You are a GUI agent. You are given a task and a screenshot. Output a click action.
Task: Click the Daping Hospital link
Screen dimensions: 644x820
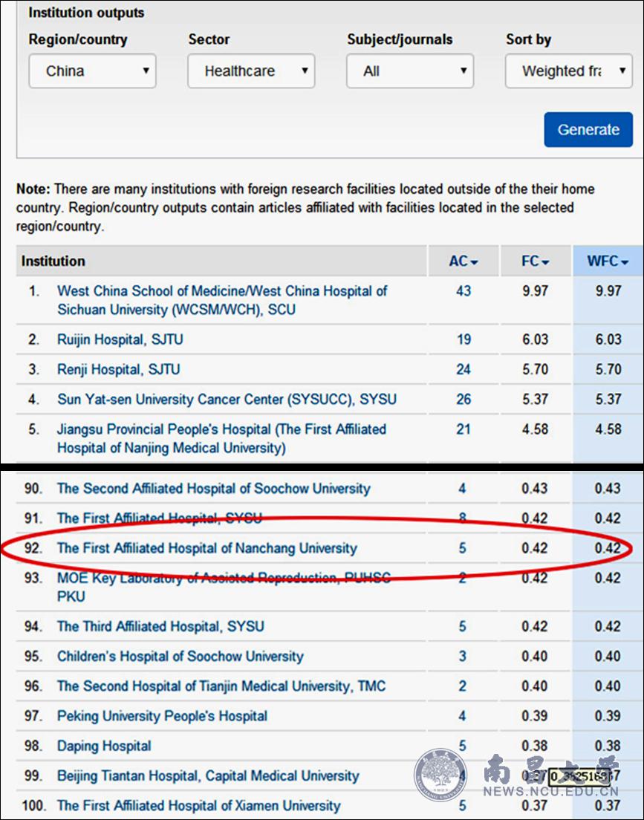coord(104,746)
